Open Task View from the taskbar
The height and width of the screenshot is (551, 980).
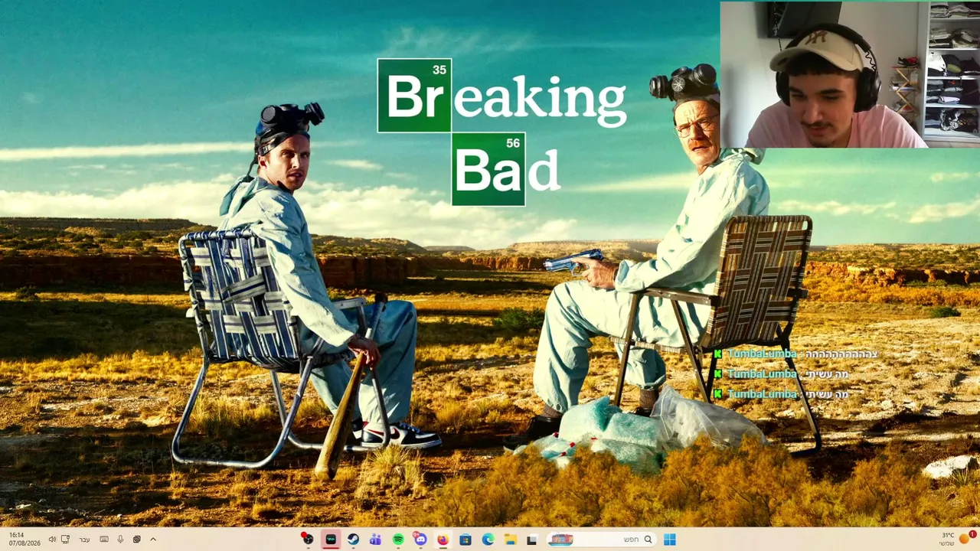pyautogui.click(x=532, y=540)
